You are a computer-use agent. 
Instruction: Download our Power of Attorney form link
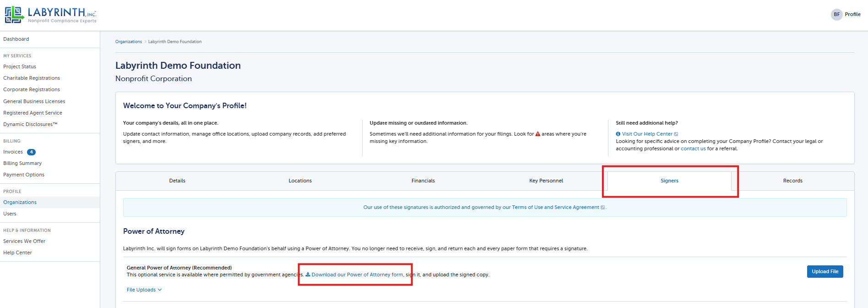(357, 275)
